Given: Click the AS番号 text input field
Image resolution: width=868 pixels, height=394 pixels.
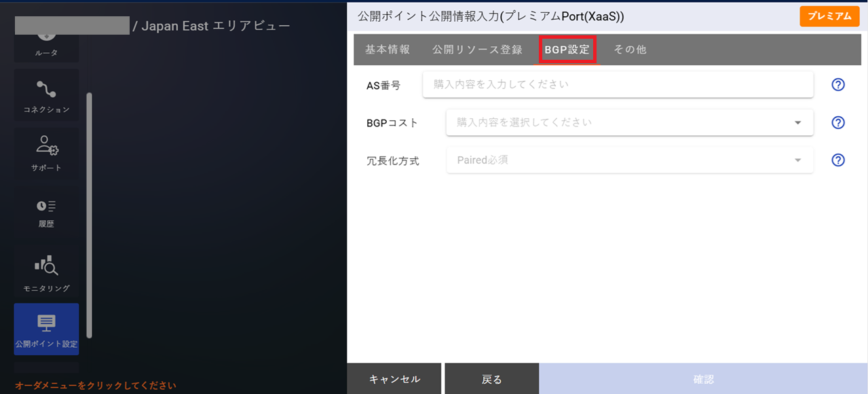Looking at the screenshot, I should point(618,84).
